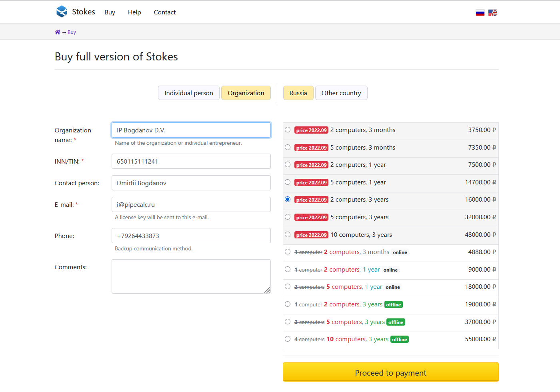
Task: Switch language via the UK flag
Action: click(492, 13)
